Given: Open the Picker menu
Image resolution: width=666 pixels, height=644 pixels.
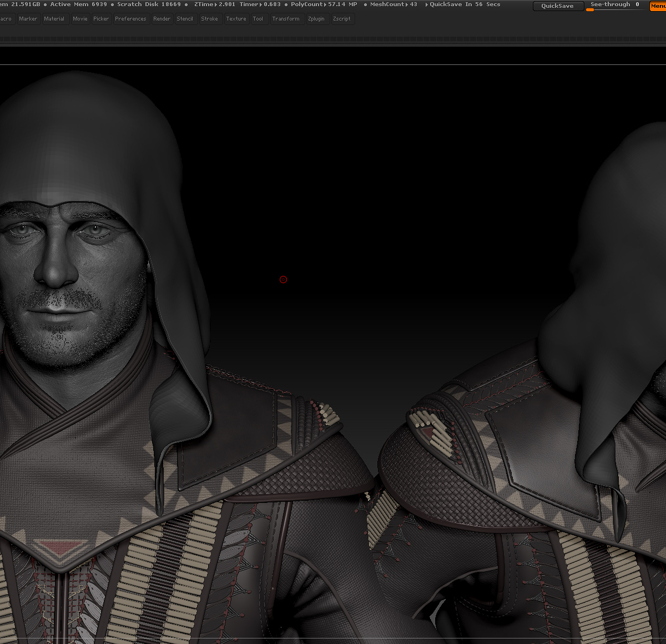Looking at the screenshot, I should point(101,19).
